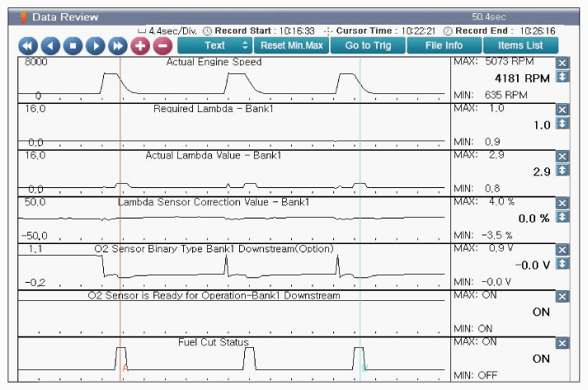Show the Items List
This screenshot has height=390, width=588.
point(520,45)
